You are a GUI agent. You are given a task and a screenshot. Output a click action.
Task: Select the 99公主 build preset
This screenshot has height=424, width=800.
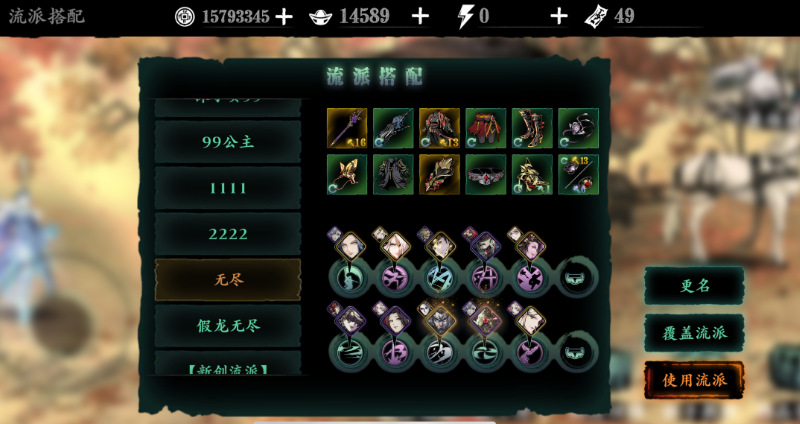tap(228, 142)
